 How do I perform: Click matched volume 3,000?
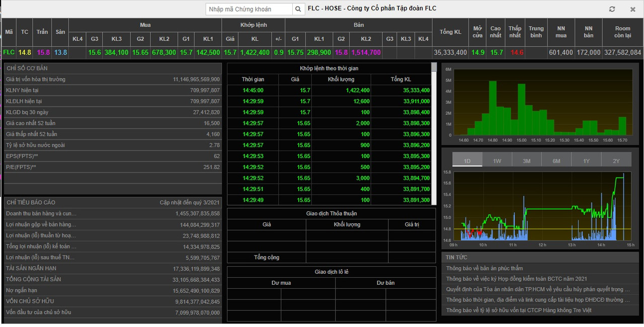tap(362, 178)
